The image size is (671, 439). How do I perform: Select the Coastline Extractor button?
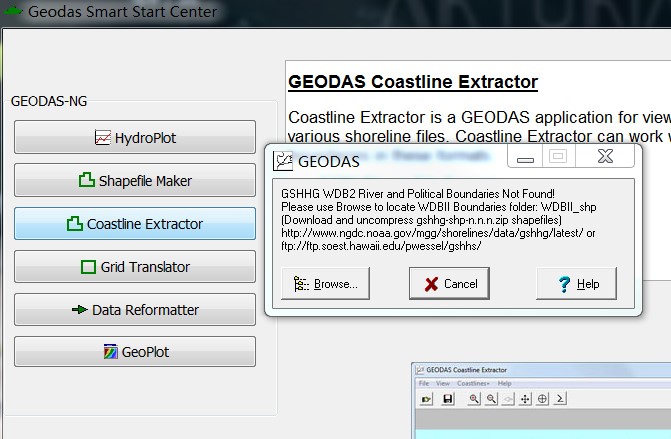[x=135, y=223]
